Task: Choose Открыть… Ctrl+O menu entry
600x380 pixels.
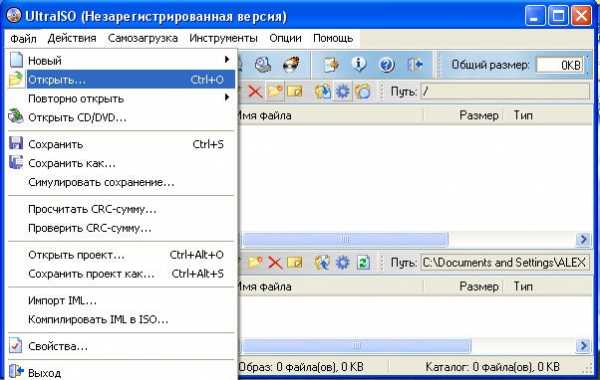Action: tap(121, 80)
